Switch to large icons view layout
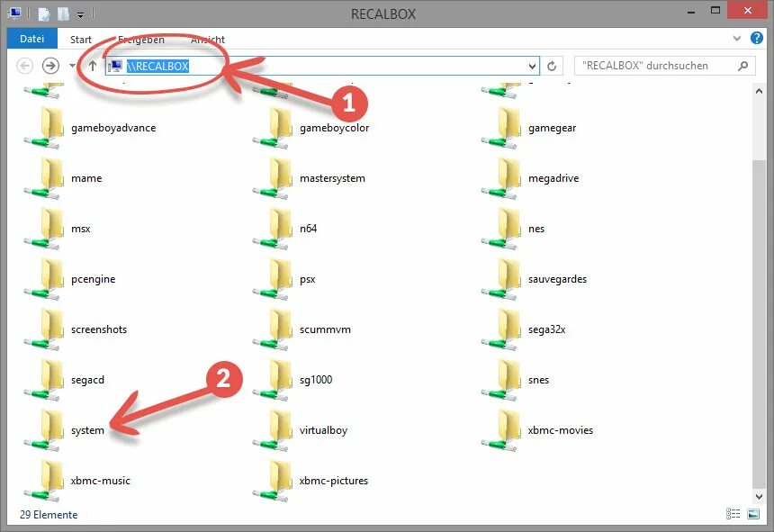 pyautogui.click(x=753, y=514)
